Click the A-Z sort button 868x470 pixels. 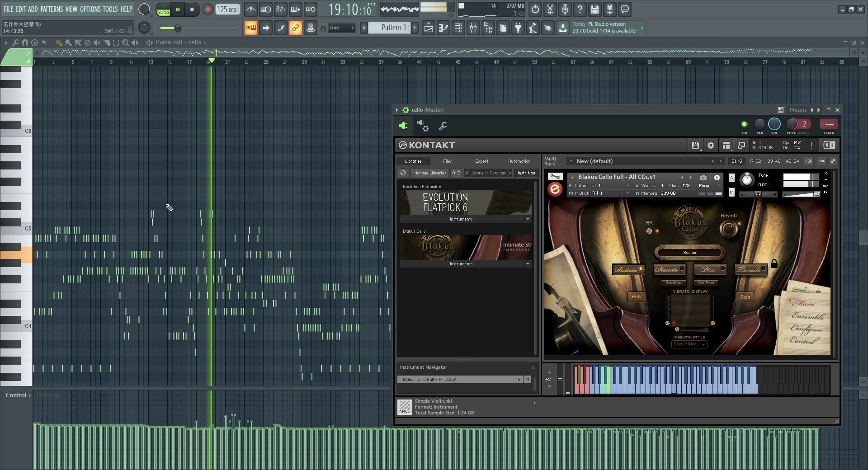456,173
